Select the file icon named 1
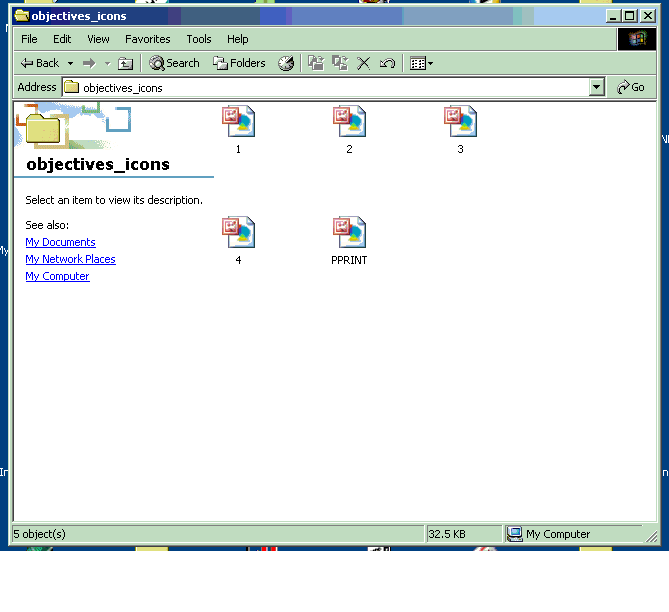Screen dimensions: 669x612 tap(238, 122)
